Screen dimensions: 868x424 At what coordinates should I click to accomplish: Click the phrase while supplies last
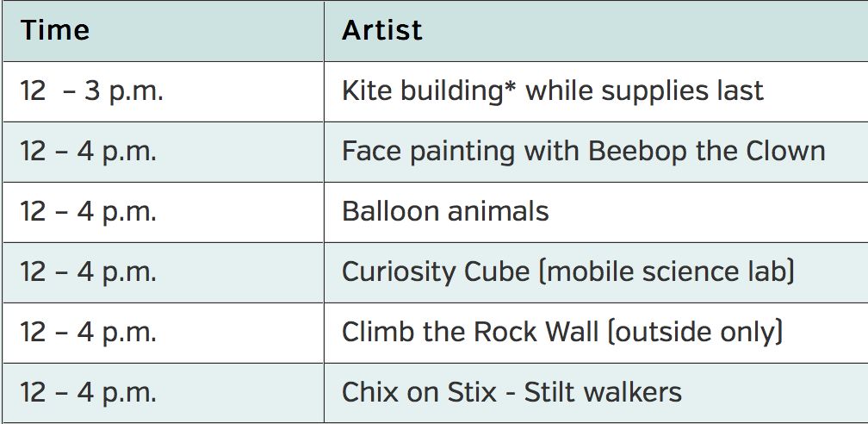click(x=644, y=90)
